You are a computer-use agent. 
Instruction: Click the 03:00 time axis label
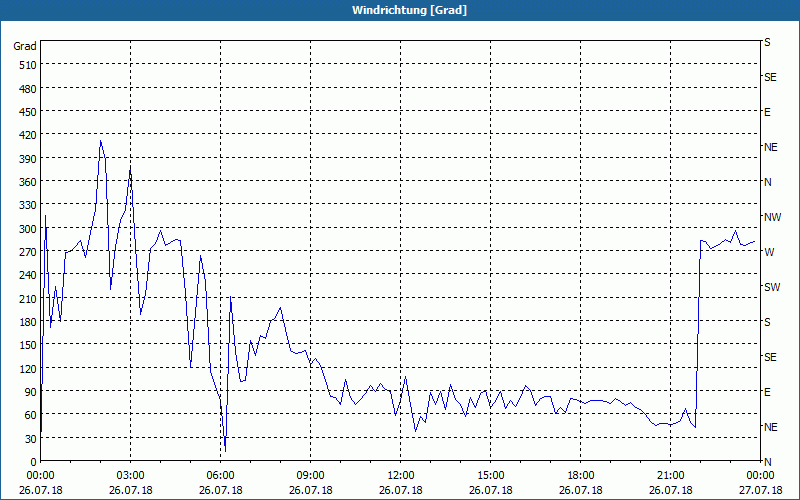(131, 476)
